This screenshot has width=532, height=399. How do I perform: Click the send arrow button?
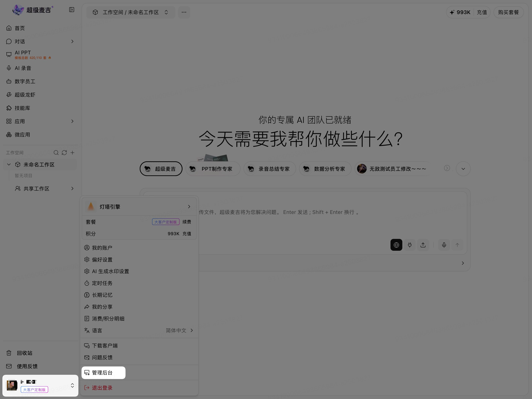(x=457, y=245)
